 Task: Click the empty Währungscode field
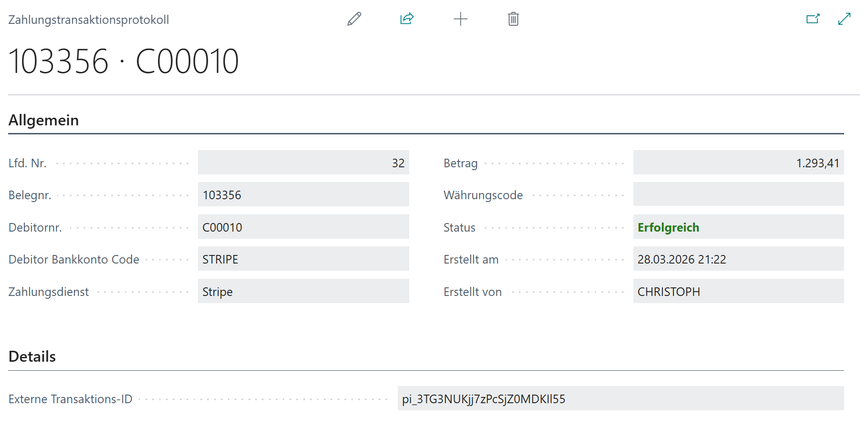pyautogui.click(x=738, y=195)
